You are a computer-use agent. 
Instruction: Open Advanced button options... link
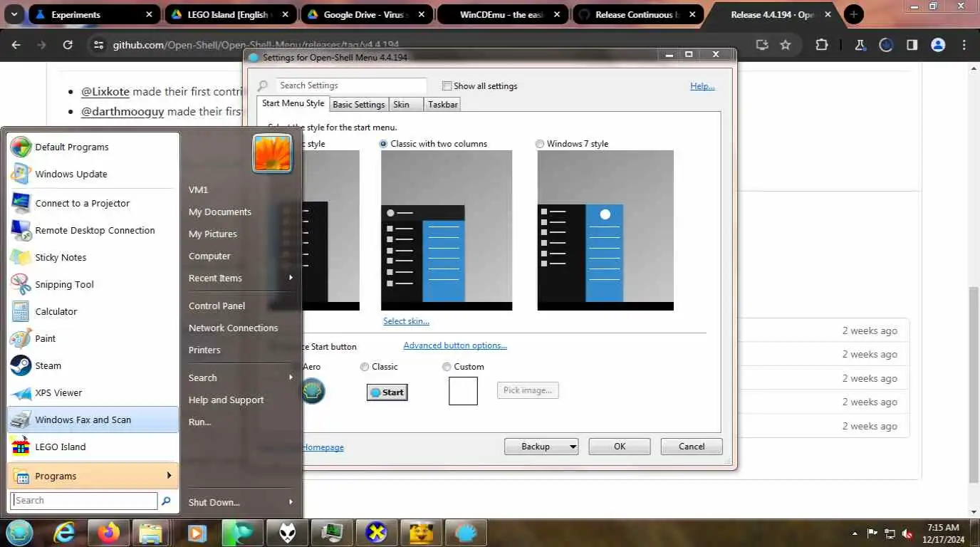click(455, 345)
